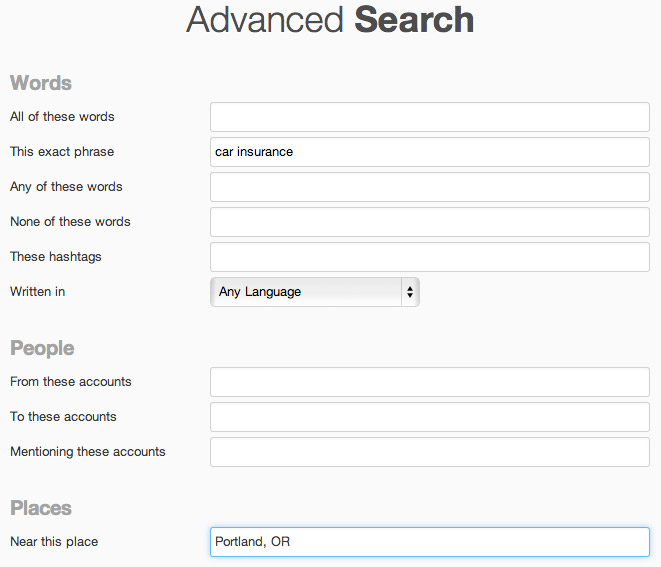Click the 'Near this place' label

54,542
